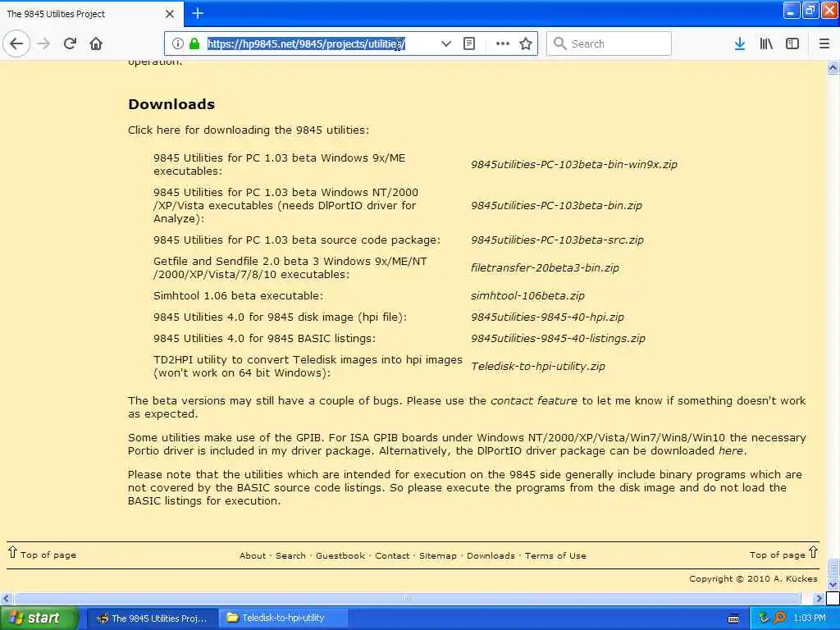The height and width of the screenshot is (630, 840).
Task: Show site information via info icon
Action: [x=178, y=44]
